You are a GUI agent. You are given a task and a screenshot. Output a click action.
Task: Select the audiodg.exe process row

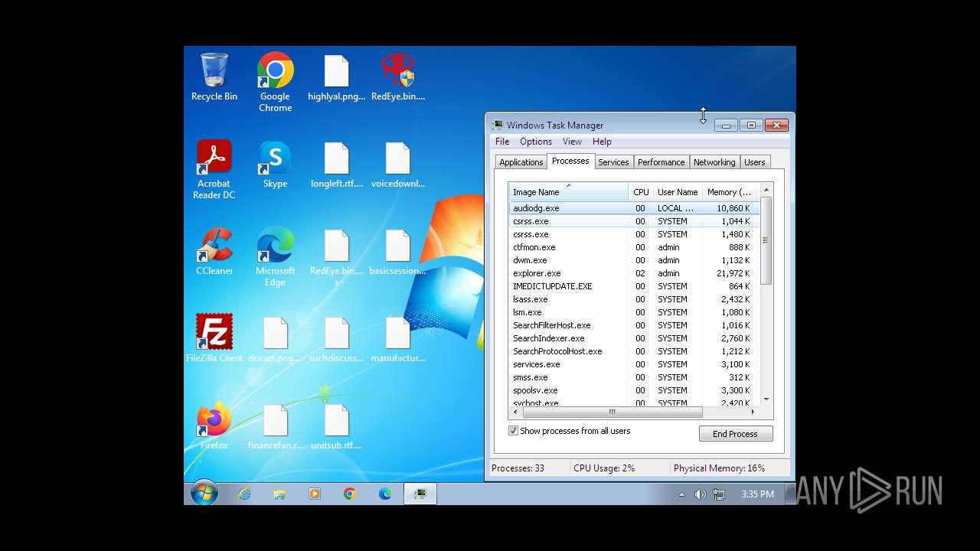[634, 208]
